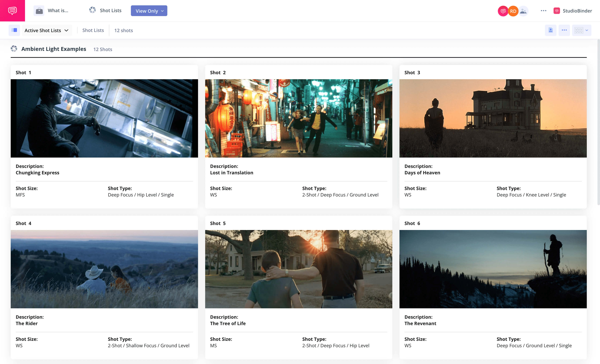Go to Shot Lists breadcrumb
The width and height of the screenshot is (600, 364).
click(x=93, y=30)
